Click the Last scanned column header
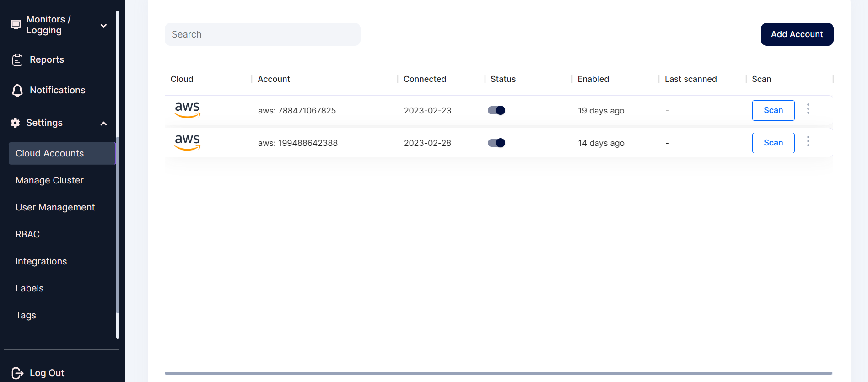Screen dimensions: 868x382 click(690, 79)
